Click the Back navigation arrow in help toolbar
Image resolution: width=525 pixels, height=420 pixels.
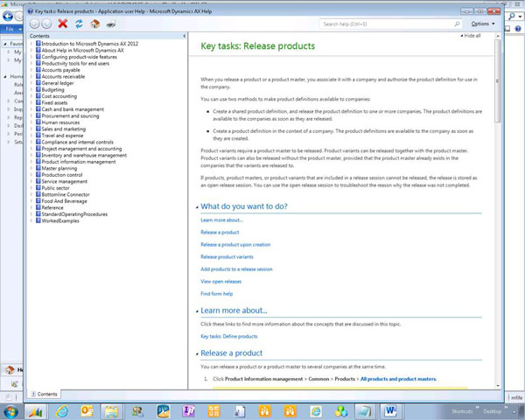point(34,24)
